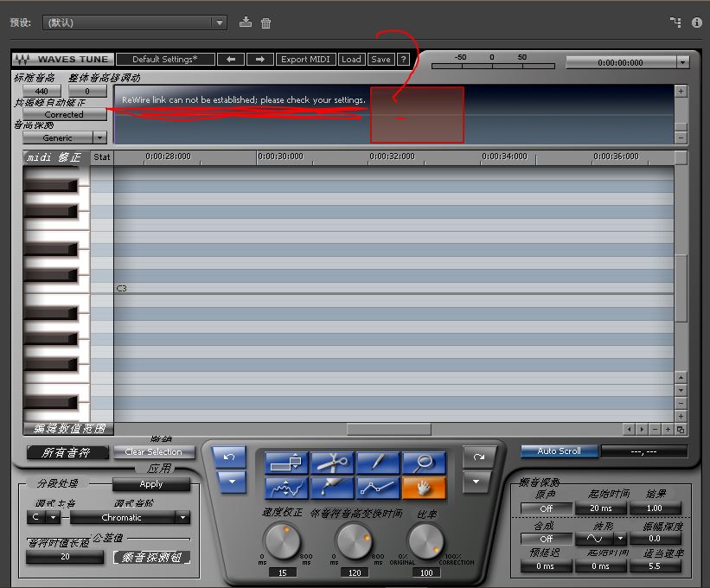Select the orange hand navigation tool
The image size is (710, 588).
tap(424, 488)
